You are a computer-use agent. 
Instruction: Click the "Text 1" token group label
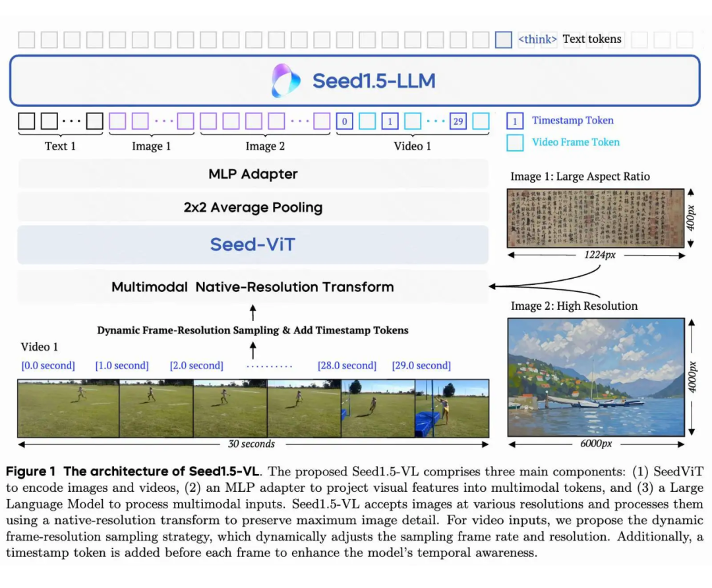pos(60,146)
